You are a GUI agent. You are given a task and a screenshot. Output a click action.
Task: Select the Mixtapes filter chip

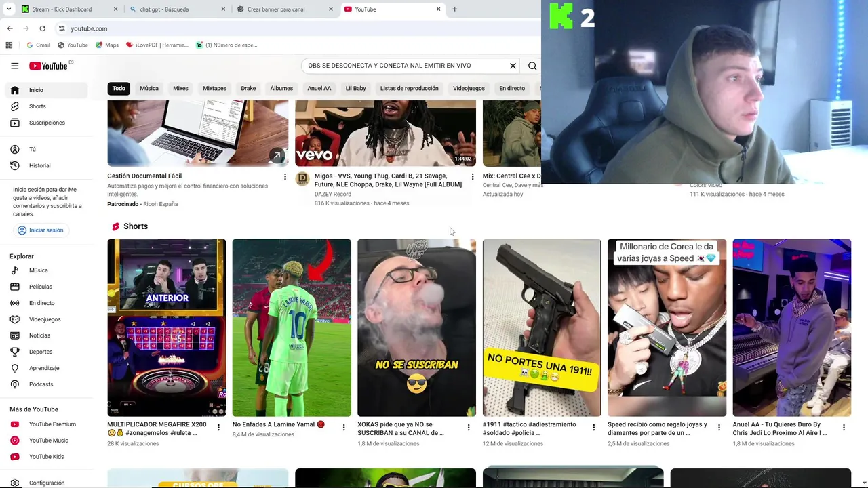pyautogui.click(x=214, y=89)
